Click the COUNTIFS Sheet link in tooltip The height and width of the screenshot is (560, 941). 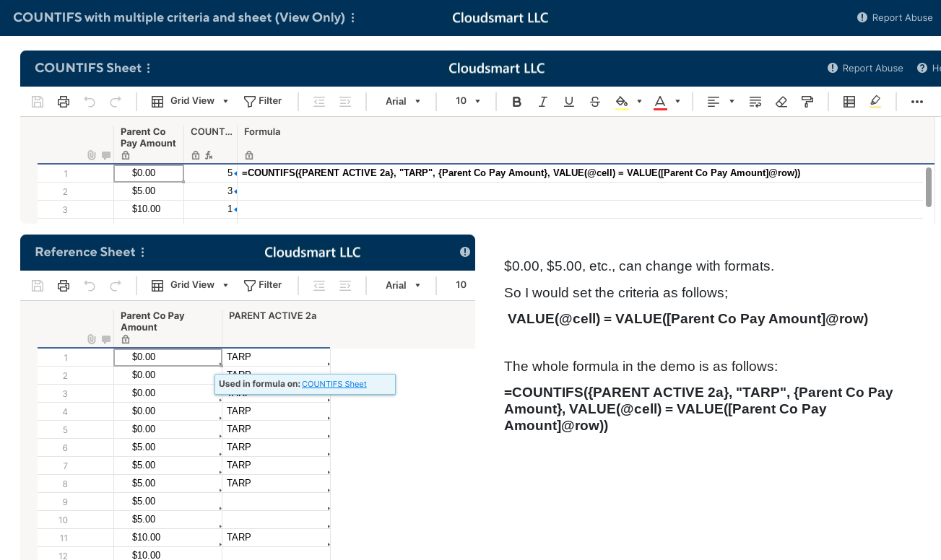334,384
